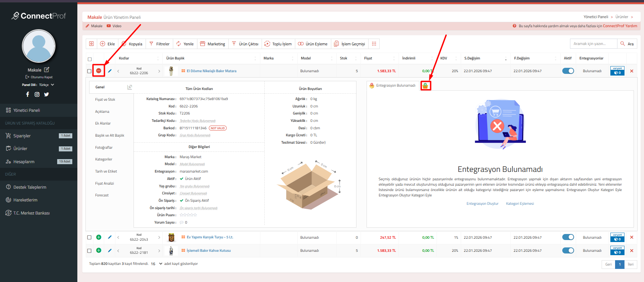Show next code for 6b22-2206 with right chevron
644x282 pixels.
(159, 71)
